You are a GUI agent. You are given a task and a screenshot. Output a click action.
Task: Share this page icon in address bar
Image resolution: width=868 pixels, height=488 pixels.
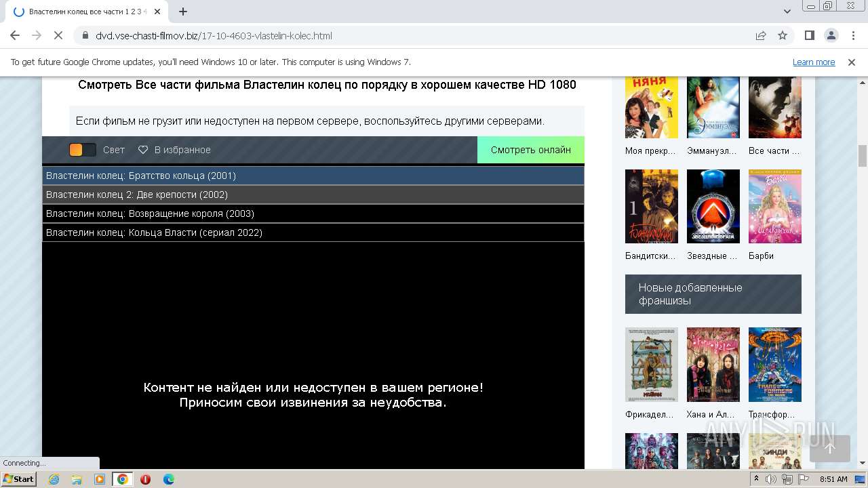[x=761, y=35]
